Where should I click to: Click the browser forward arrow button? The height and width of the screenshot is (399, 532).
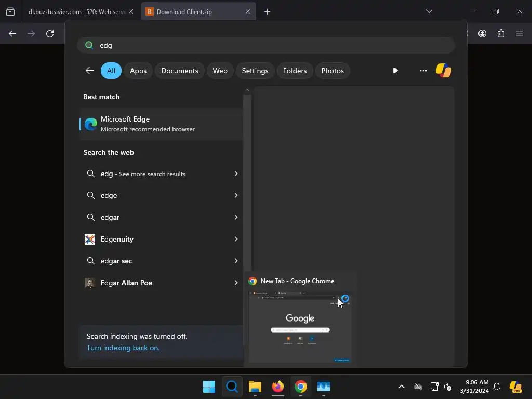coord(31,34)
